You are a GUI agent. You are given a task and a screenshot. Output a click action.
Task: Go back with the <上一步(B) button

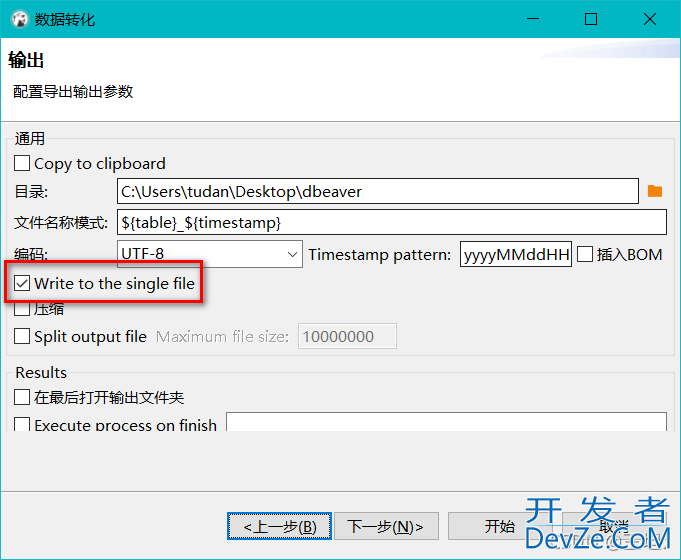(x=279, y=526)
